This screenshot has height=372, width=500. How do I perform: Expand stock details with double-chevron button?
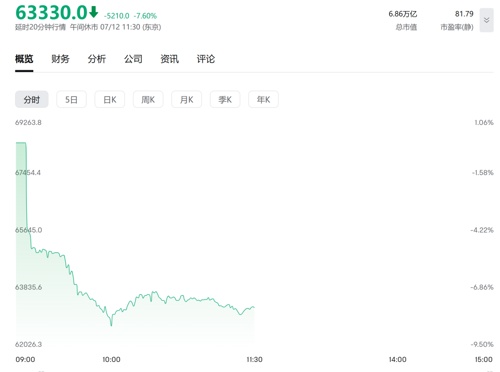[x=486, y=20]
